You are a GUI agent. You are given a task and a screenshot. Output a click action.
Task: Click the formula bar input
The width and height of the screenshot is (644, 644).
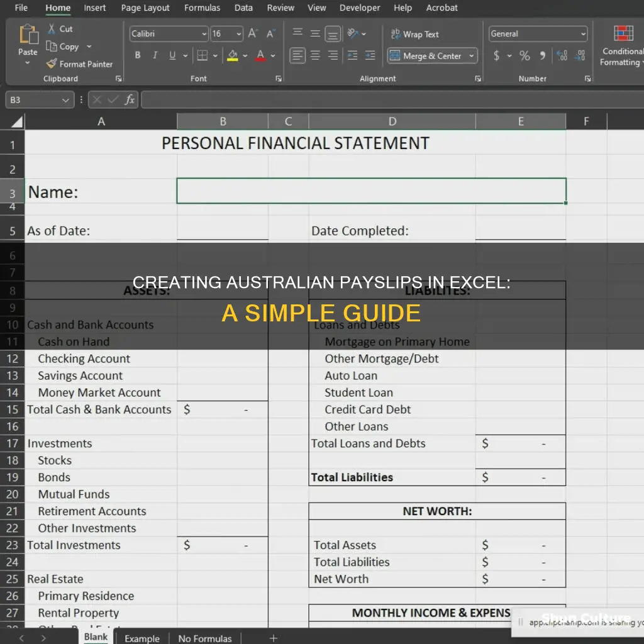click(392, 100)
